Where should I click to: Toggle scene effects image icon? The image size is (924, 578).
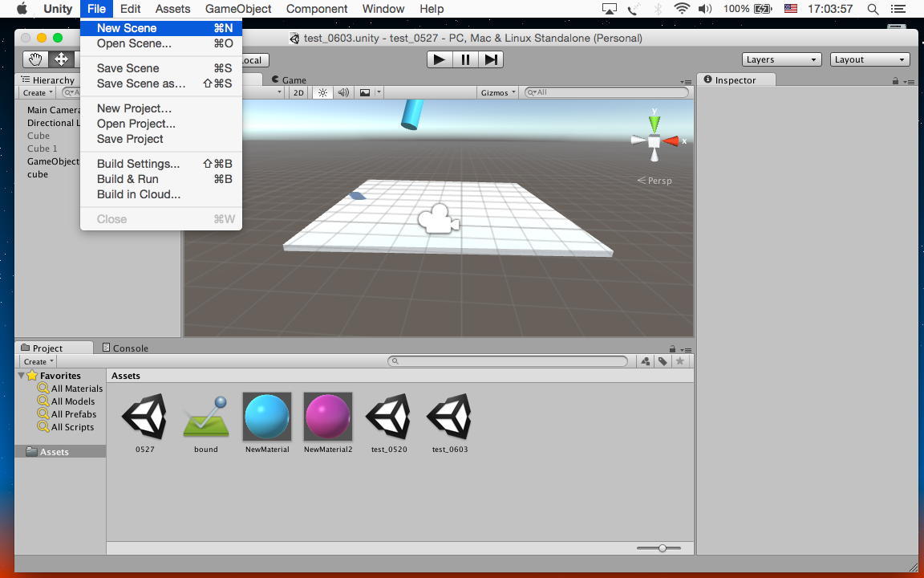[x=366, y=92]
